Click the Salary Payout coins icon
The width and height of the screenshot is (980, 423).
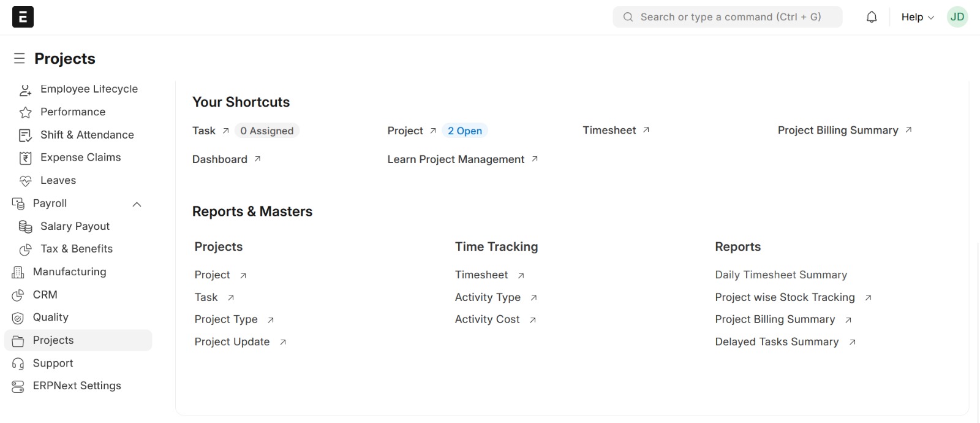(26, 227)
